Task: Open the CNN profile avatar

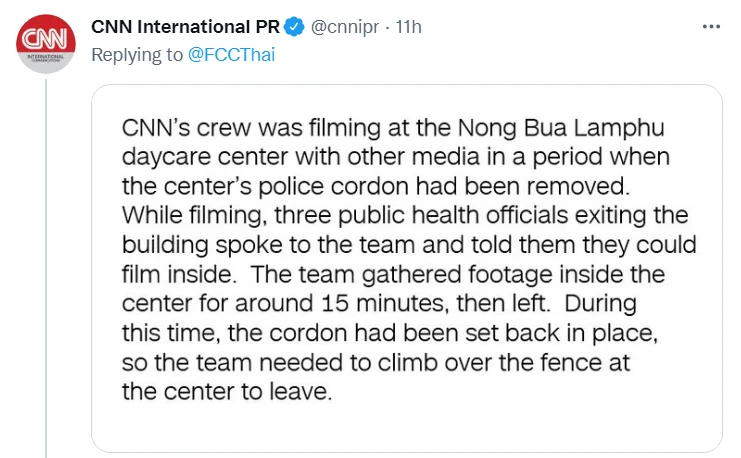Action: (x=45, y=43)
